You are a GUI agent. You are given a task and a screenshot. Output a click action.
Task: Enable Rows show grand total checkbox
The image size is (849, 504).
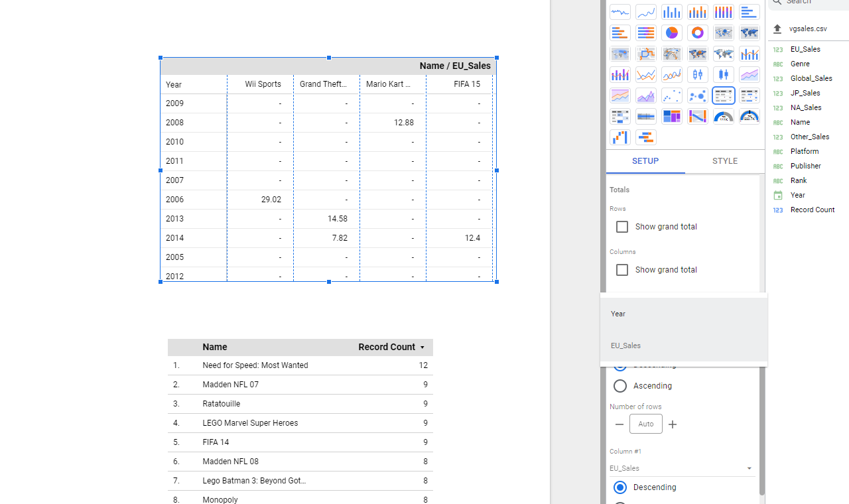point(622,227)
